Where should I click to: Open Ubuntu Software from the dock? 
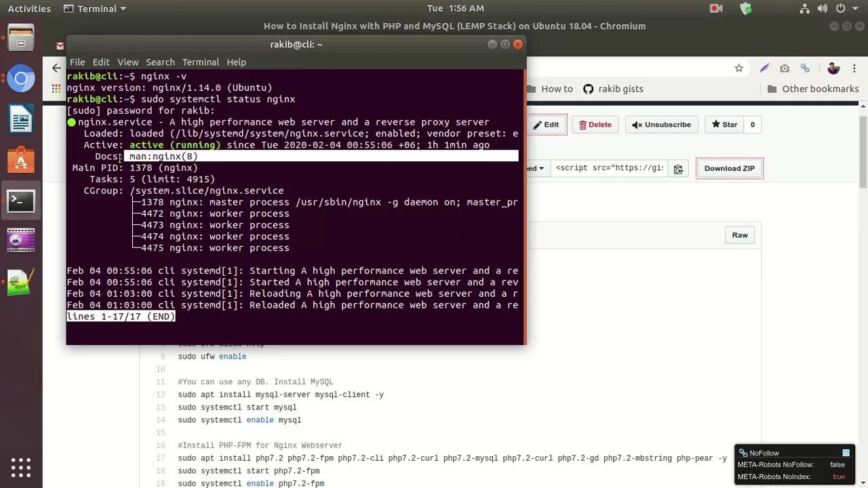coord(21,160)
